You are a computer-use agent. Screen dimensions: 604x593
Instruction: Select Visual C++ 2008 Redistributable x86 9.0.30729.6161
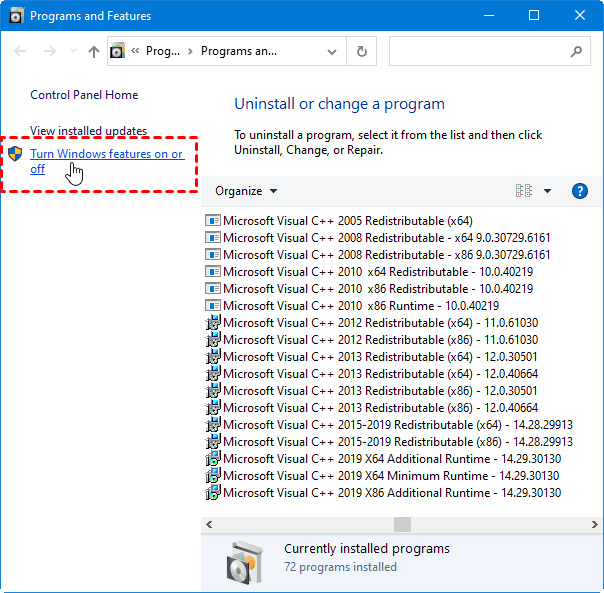tap(378, 255)
